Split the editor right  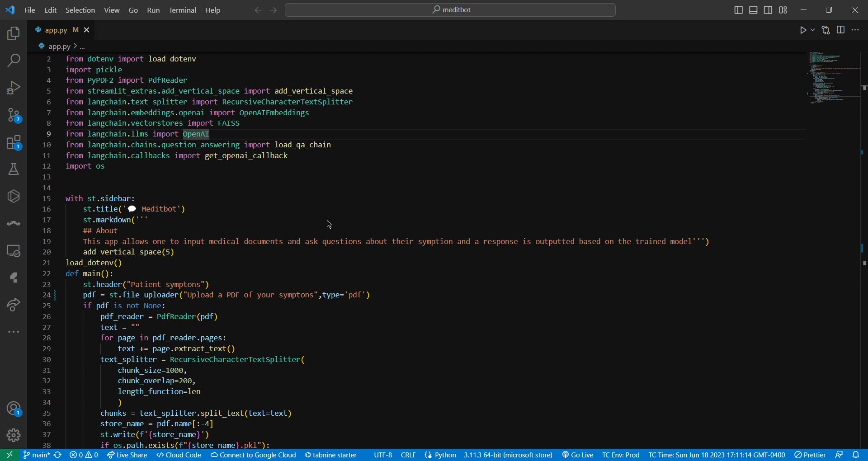click(841, 30)
